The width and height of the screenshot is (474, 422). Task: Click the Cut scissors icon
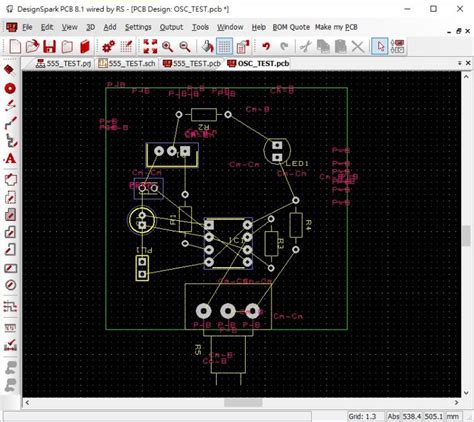coord(305,47)
